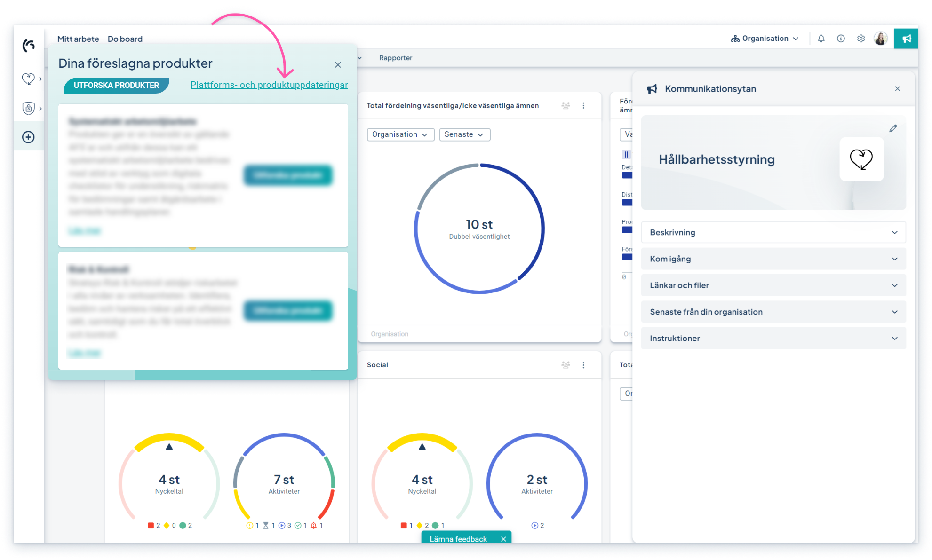Expand the Kom igång section
Image resolution: width=932 pixels, height=560 pixels.
773,259
